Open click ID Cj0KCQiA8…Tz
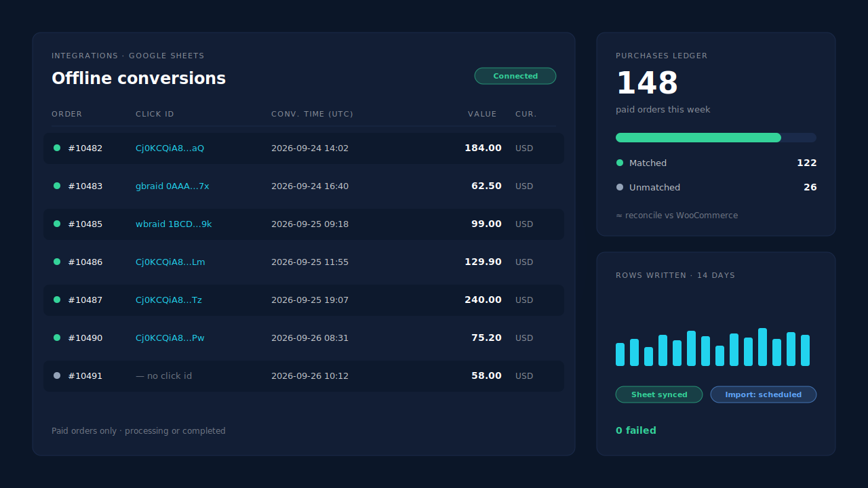This screenshot has height=488, width=868. click(x=169, y=300)
